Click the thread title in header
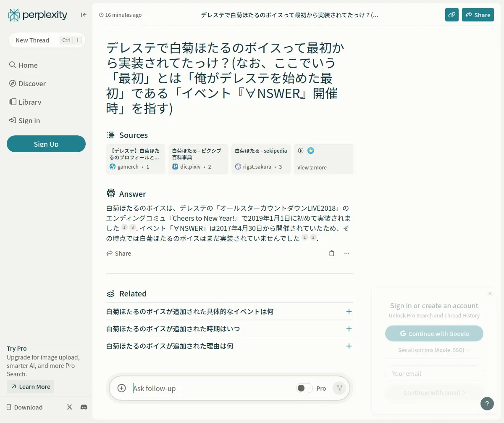The image size is (504, 423). coord(290,15)
